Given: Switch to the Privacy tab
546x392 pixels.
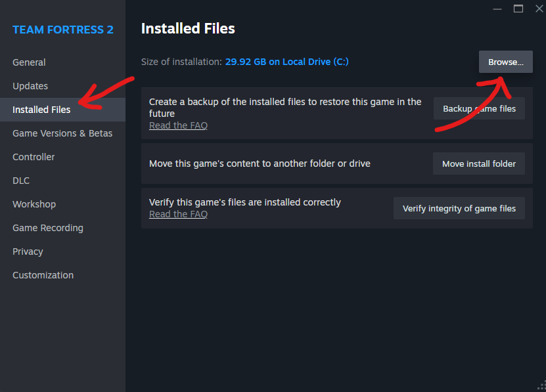Looking at the screenshot, I should 28,251.
